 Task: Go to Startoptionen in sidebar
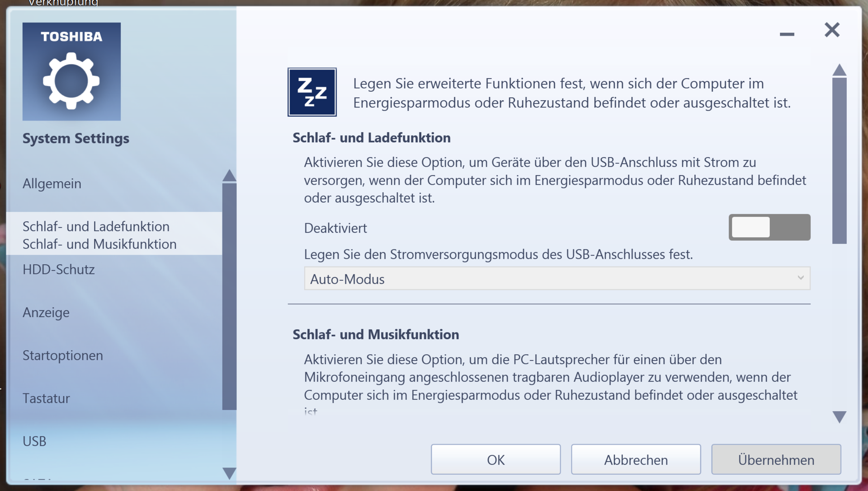(x=63, y=355)
